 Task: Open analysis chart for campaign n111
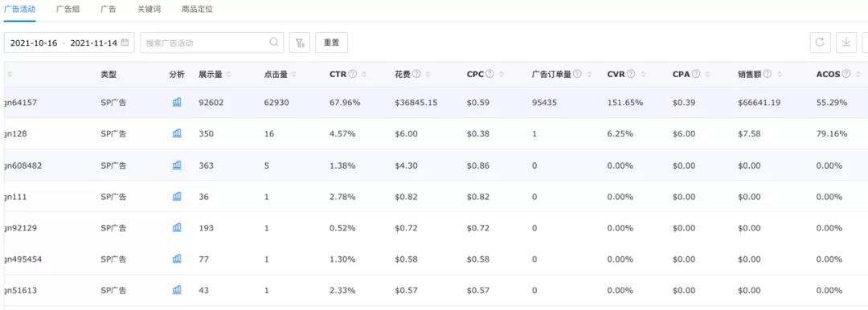(x=177, y=196)
